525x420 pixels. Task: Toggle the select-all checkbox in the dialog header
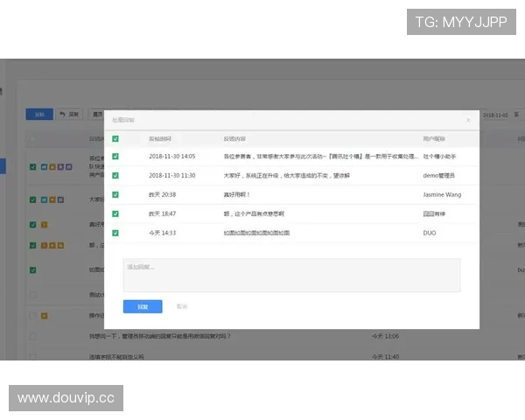115,138
